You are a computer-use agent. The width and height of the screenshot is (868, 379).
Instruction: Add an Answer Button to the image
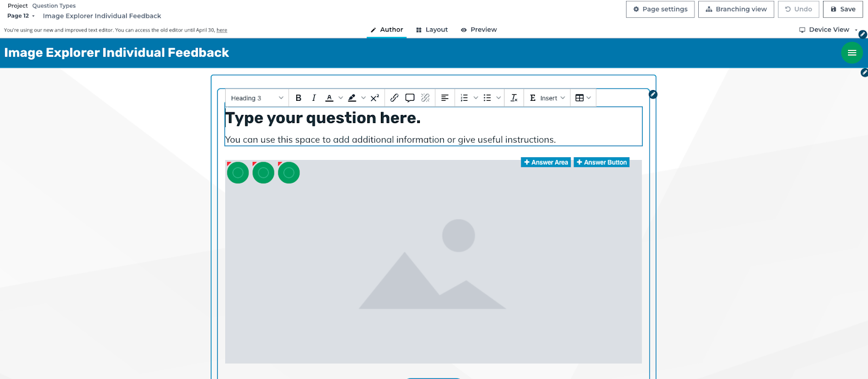click(602, 162)
